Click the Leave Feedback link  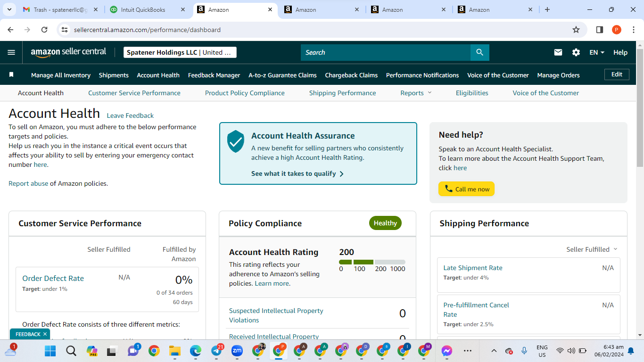(x=130, y=115)
